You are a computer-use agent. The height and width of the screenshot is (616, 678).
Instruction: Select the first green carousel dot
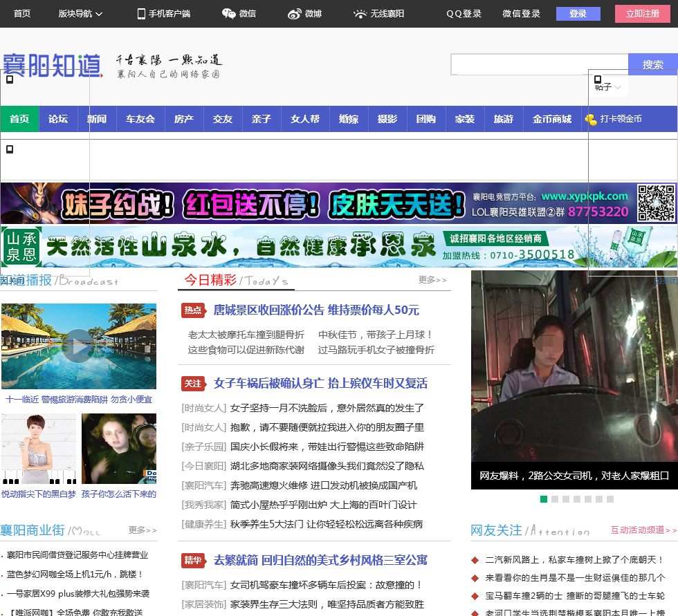544,499
